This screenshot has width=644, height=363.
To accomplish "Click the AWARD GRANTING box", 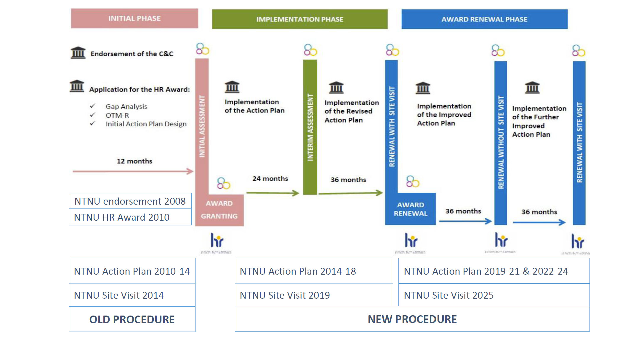I will 219,210.
